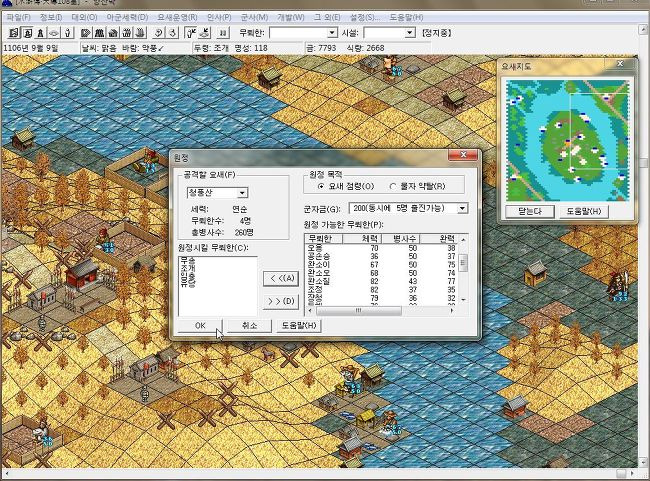Image resolution: width=650 pixels, height=481 pixels.
Task: Click the house building toolbar icon
Action: 113,33
